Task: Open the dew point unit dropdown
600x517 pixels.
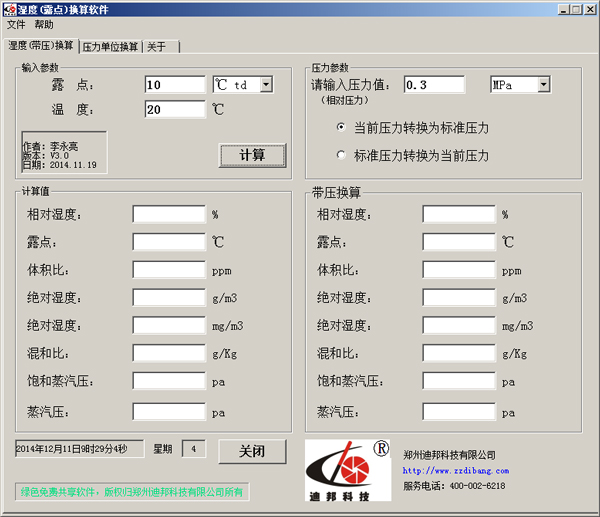Action: click(266, 85)
